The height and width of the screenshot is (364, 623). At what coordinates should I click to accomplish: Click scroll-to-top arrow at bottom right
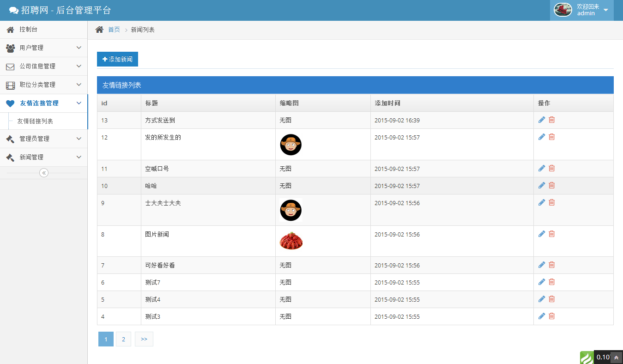click(x=616, y=358)
